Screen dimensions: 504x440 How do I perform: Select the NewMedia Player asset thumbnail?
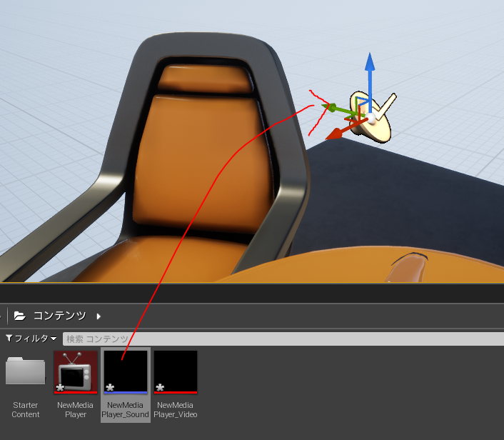pos(76,372)
